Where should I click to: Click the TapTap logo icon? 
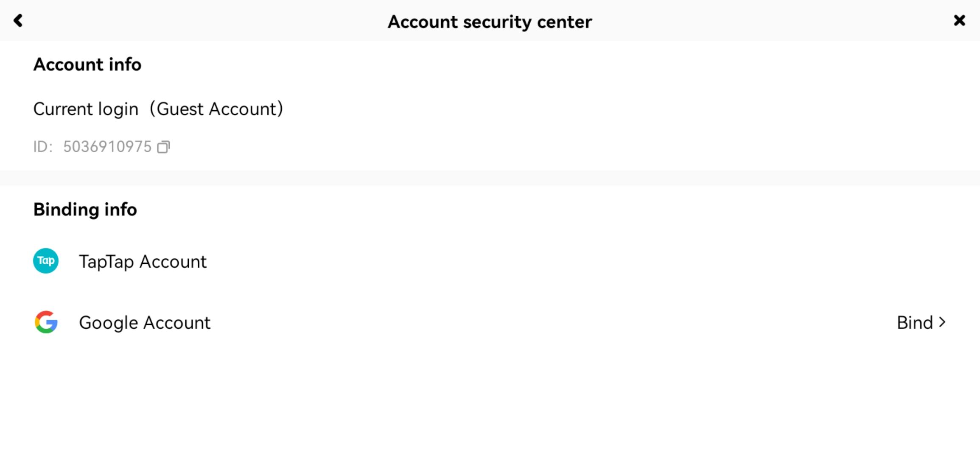click(46, 261)
